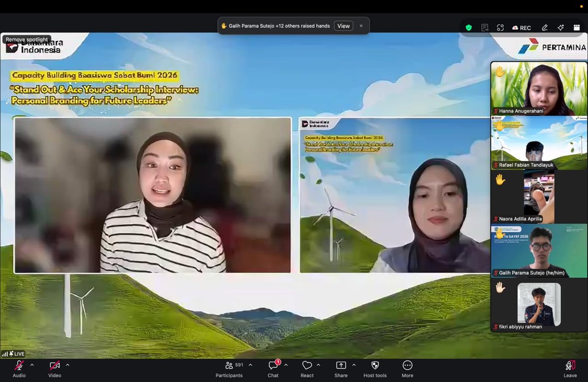Click Remove spotlight label

coord(26,39)
